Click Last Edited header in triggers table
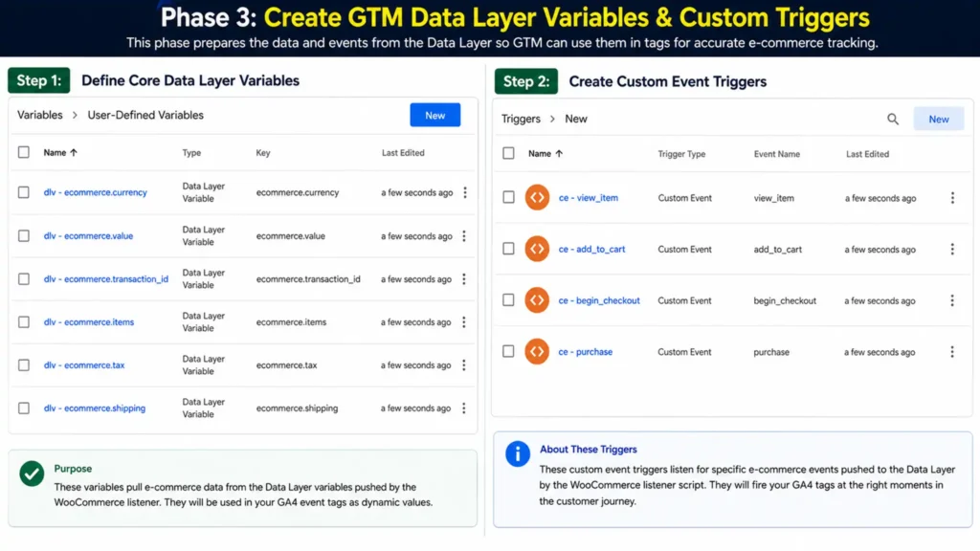The height and width of the screenshot is (551, 980). coord(867,154)
